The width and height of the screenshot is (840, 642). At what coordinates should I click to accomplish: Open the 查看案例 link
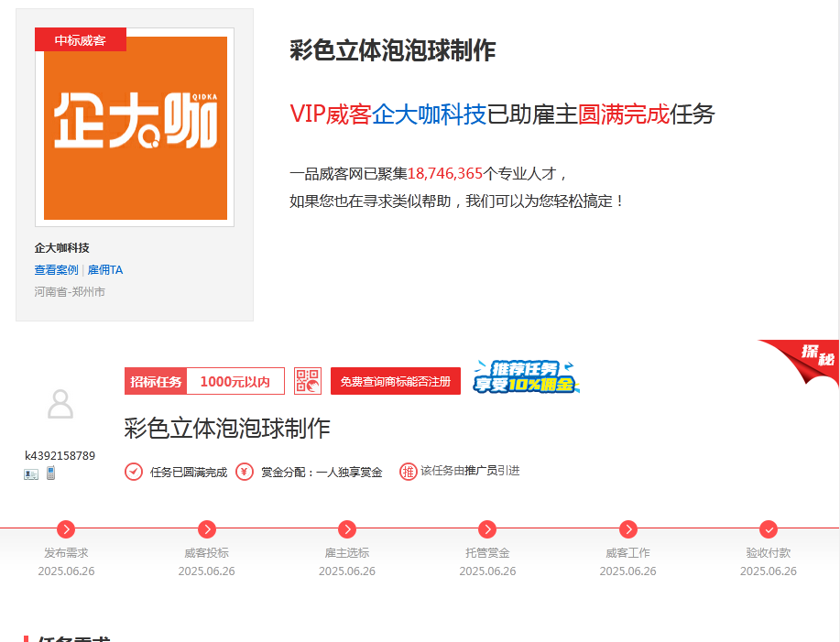54,270
